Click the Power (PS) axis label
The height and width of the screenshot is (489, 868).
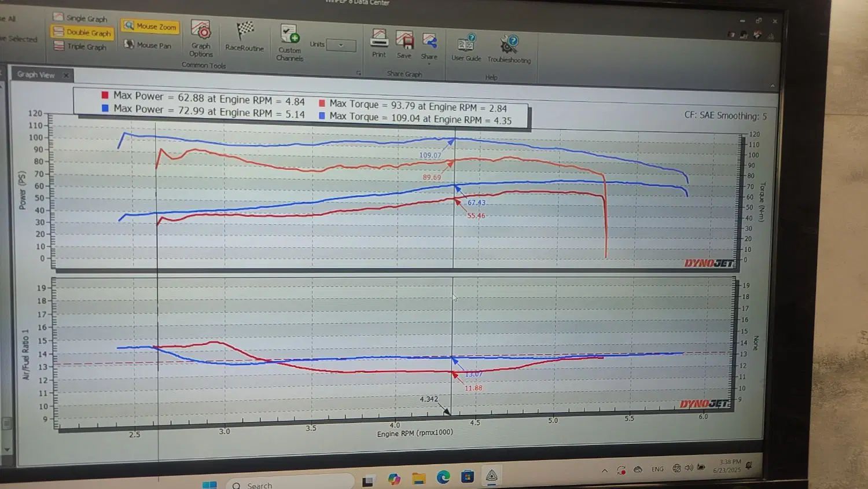coord(23,190)
